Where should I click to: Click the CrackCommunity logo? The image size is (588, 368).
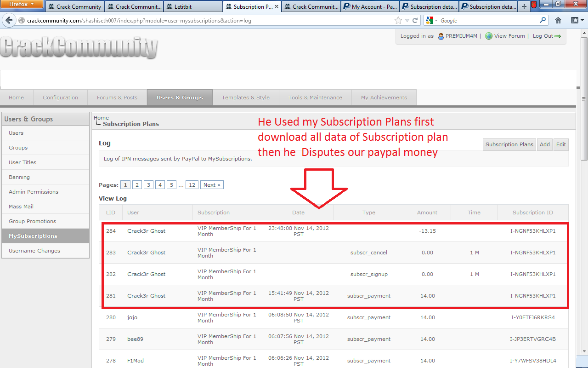point(79,47)
